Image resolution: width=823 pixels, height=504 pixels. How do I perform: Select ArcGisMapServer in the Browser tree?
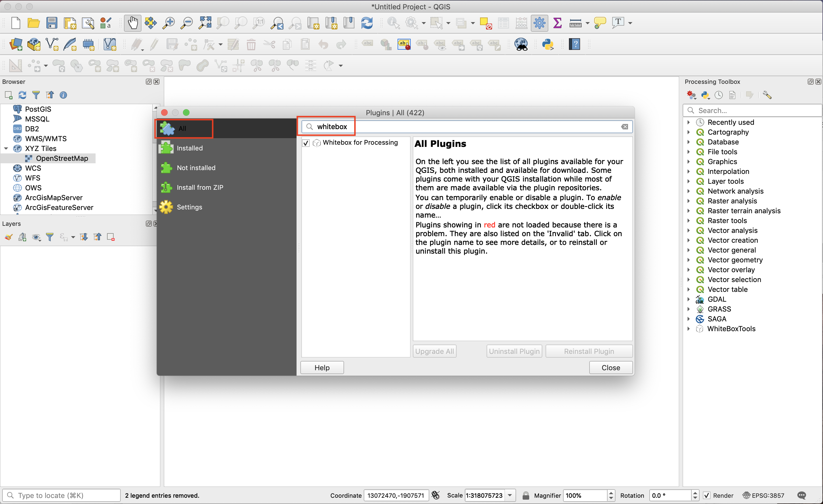[54, 198]
